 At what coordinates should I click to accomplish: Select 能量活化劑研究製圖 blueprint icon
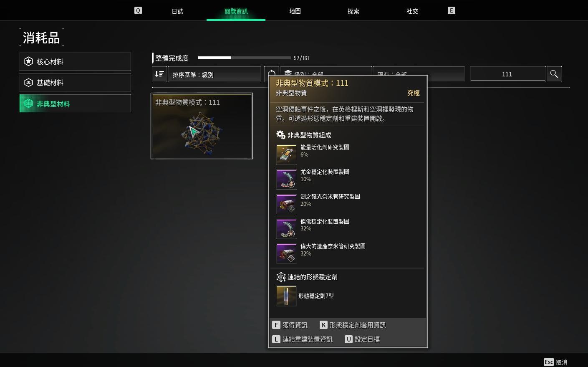pos(287,154)
